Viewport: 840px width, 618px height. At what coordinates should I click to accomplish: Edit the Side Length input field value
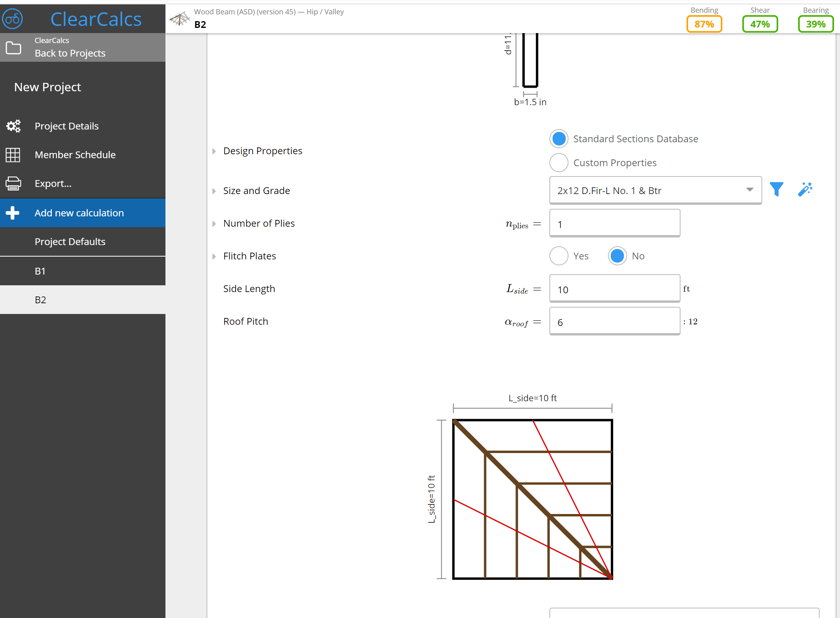[613, 289]
